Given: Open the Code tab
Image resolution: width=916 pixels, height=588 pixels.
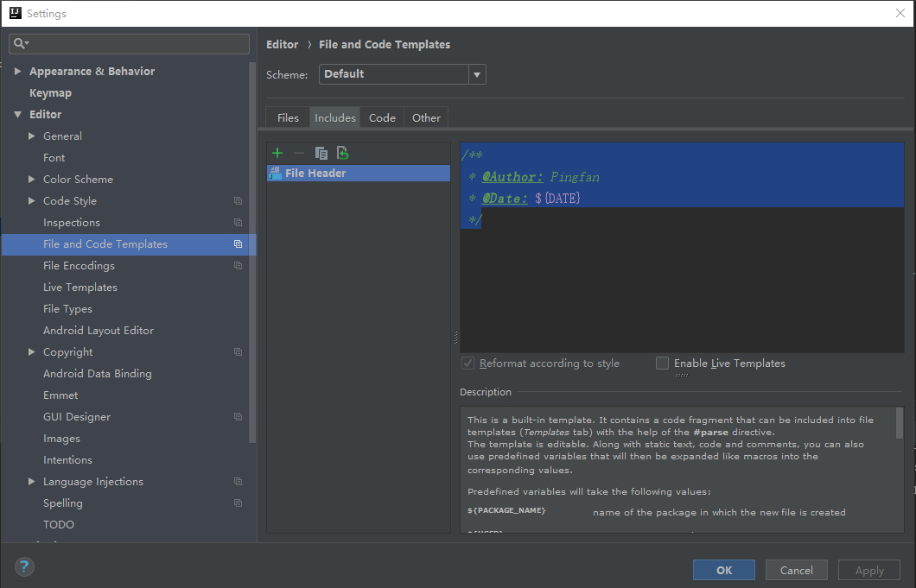Looking at the screenshot, I should tap(382, 117).
